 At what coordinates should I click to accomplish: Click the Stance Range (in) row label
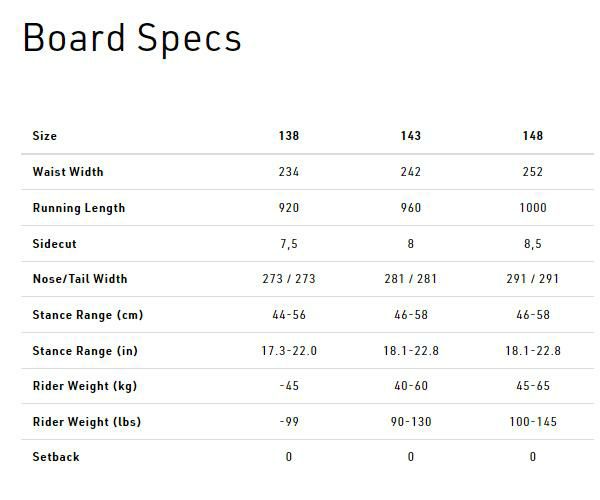click(87, 351)
